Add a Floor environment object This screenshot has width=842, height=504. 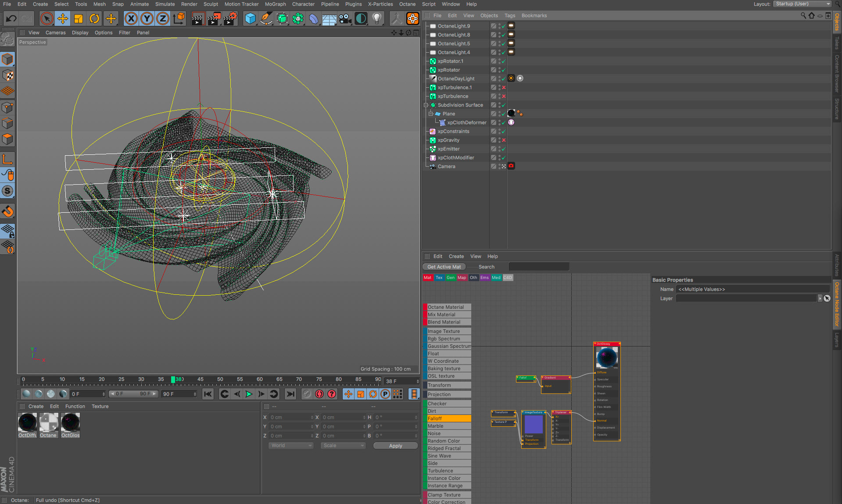point(329,18)
